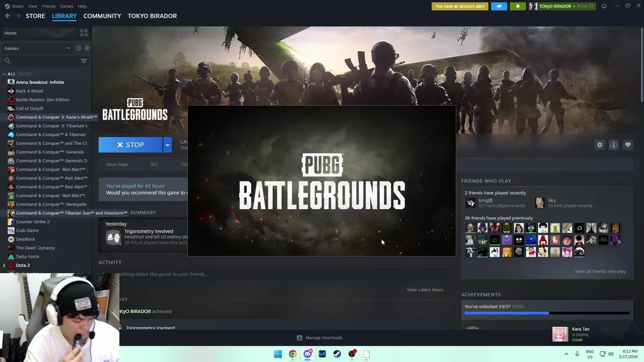
Task: Open the COMMUNITY tab
Action: [102, 16]
